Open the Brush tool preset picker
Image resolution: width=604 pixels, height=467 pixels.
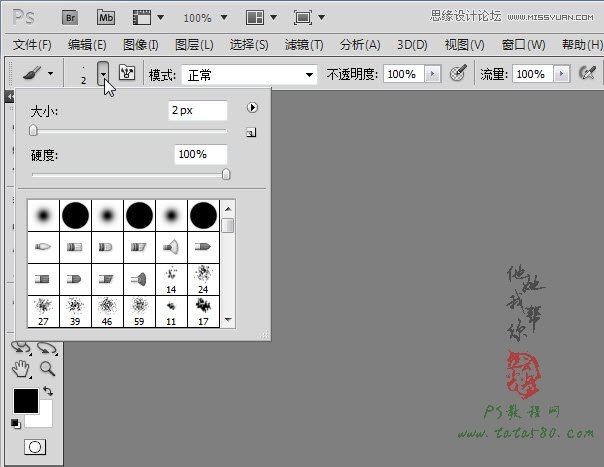coord(37,73)
